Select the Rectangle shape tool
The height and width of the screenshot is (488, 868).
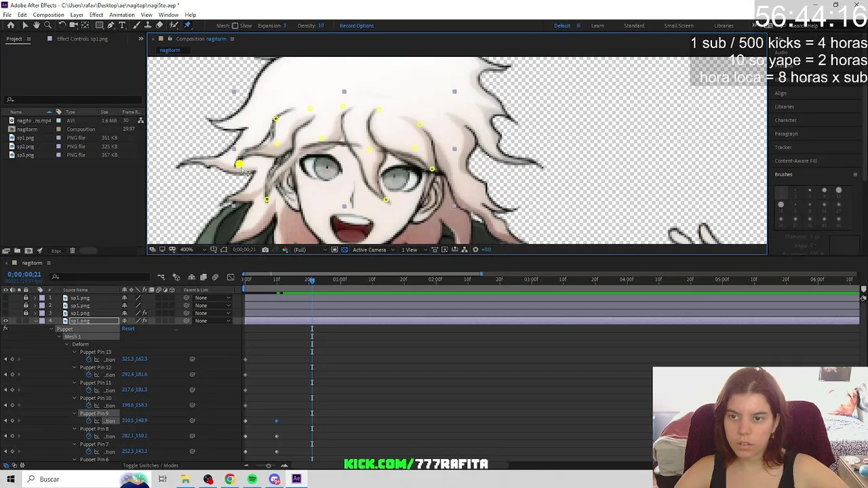99,25
